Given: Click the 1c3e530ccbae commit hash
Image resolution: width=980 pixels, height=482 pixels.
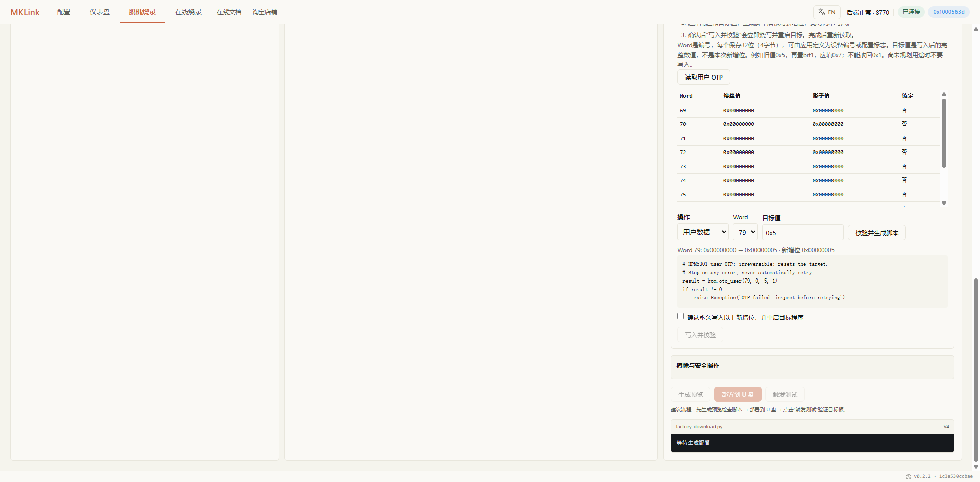Looking at the screenshot, I should (955, 476).
